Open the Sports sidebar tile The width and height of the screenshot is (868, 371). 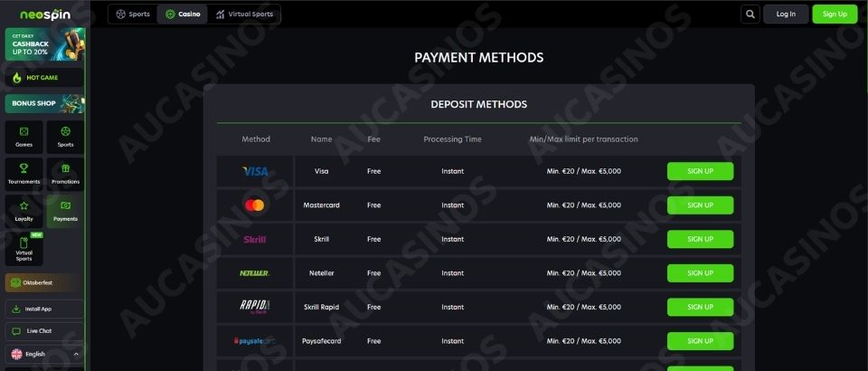(x=65, y=137)
